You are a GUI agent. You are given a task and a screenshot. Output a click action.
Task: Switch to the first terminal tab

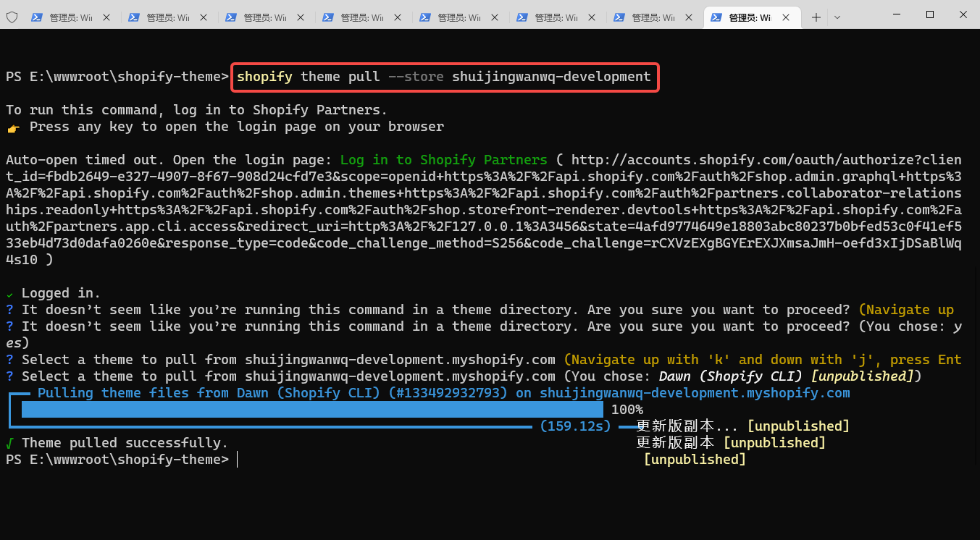tap(72, 17)
